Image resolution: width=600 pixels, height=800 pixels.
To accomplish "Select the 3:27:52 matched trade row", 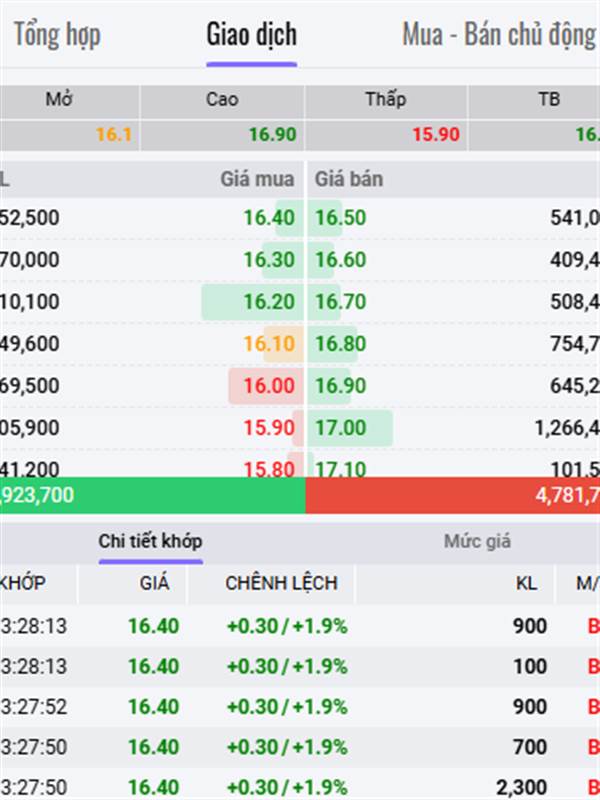I will (x=300, y=707).
